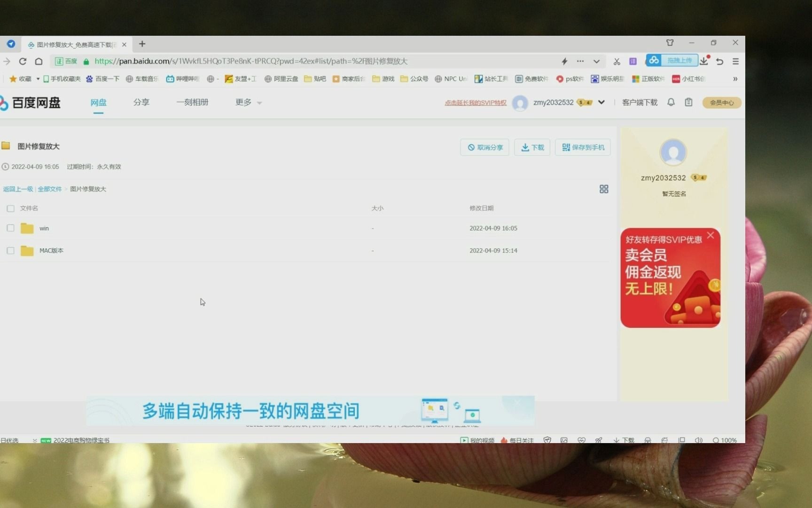Open the 游戏 bookmark folder

click(383, 79)
